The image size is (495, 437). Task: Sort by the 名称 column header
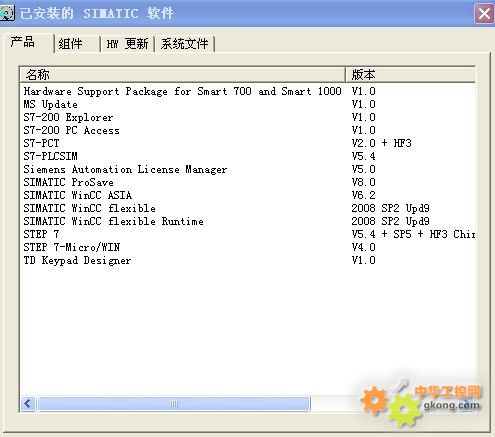(x=182, y=74)
